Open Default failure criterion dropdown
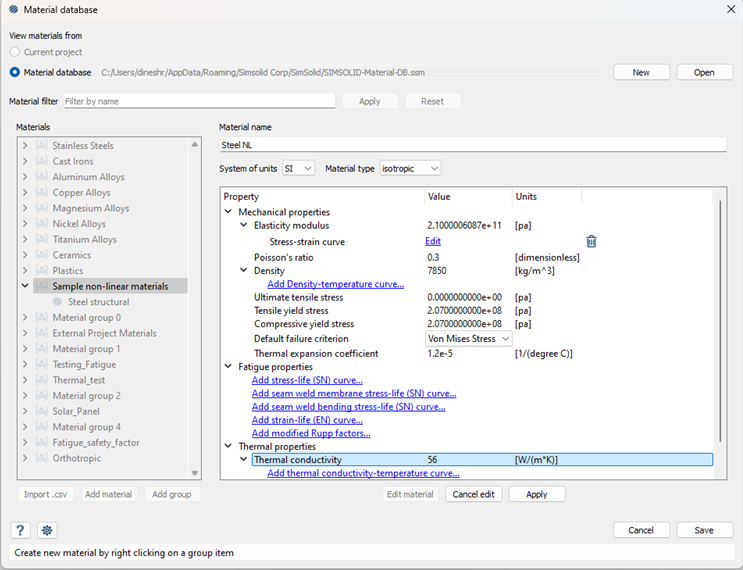The height and width of the screenshot is (570, 743). (469, 339)
